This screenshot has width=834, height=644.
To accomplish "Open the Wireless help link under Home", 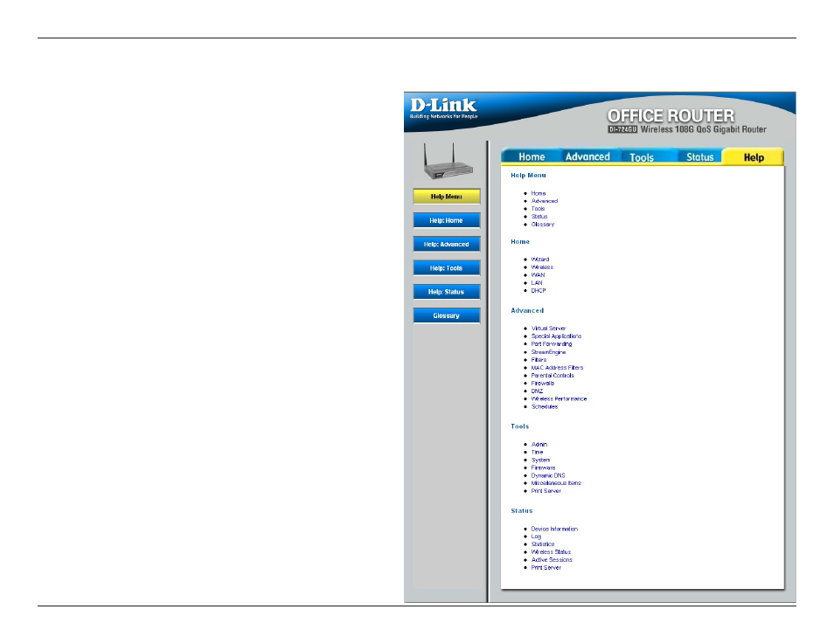I will click(542, 267).
